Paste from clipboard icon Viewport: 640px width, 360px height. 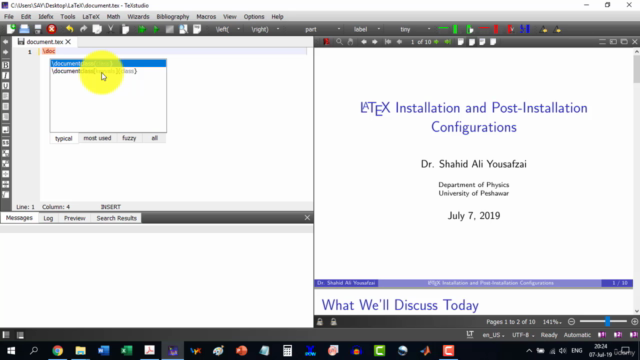pos(125,29)
